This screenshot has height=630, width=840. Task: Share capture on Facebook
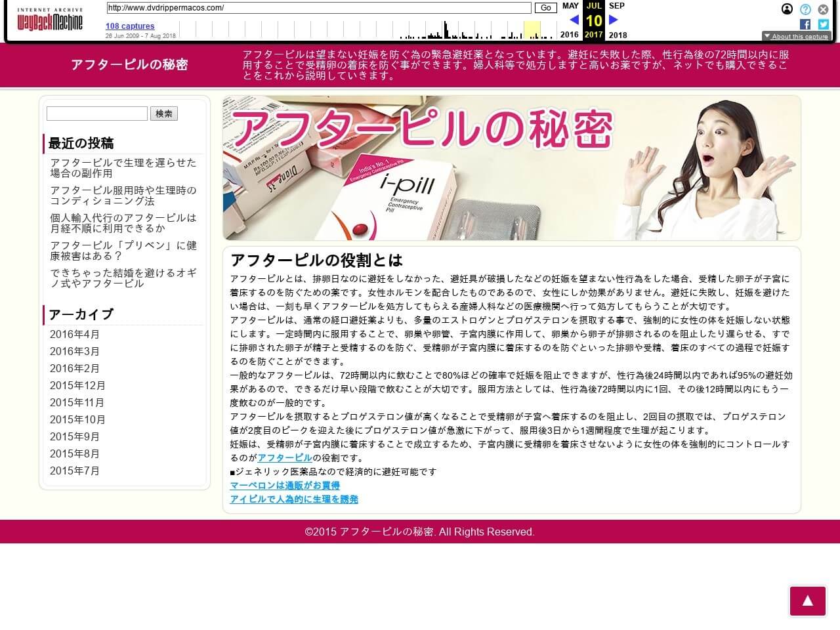click(x=805, y=24)
